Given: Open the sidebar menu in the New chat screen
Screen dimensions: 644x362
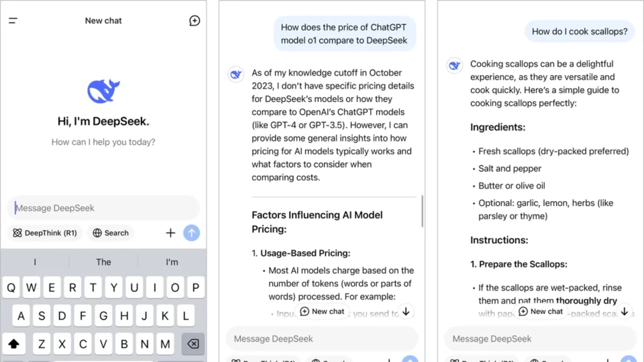Looking at the screenshot, I should coord(13,20).
